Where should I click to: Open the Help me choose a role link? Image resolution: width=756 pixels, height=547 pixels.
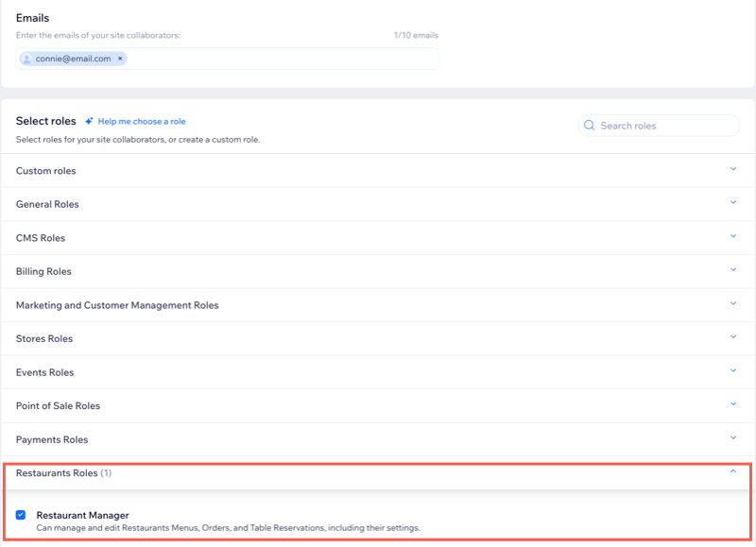142,122
